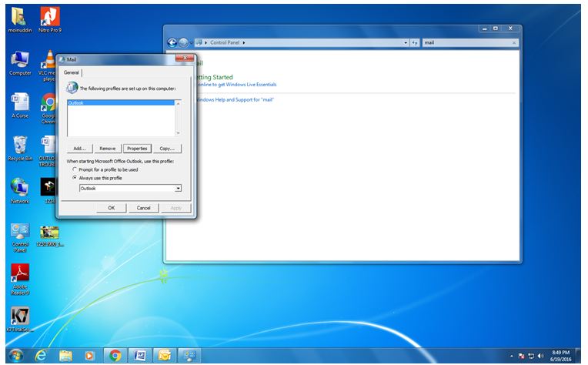Open the Windows Explorer taskbar icon
Image resolution: width=588 pixels, height=365 pixels.
coord(65,356)
